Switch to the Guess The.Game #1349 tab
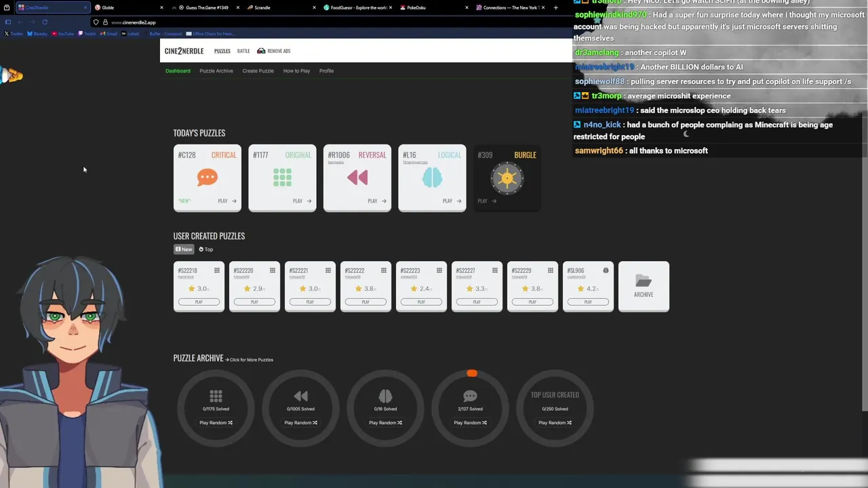The height and width of the screenshot is (488, 868). pos(206,7)
